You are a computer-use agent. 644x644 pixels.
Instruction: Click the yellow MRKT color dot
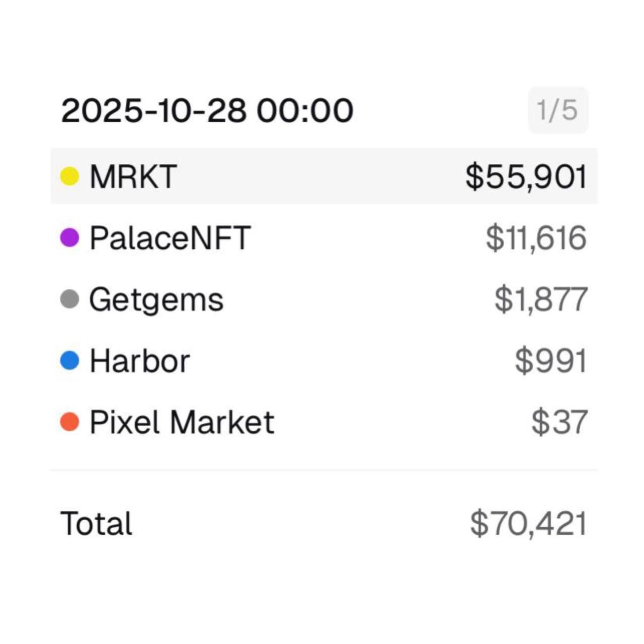click(x=69, y=177)
